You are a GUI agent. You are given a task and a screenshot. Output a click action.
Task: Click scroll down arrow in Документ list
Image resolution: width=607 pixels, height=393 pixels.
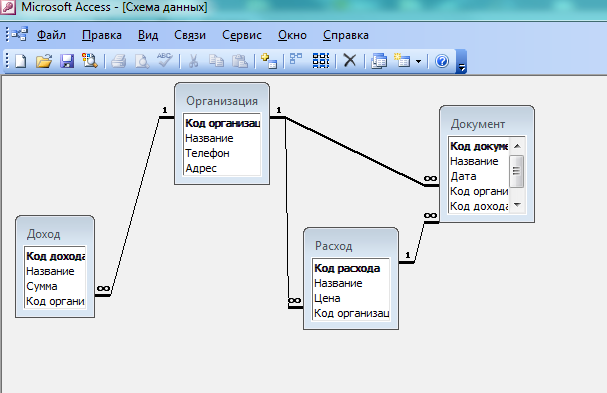click(x=517, y=205)
